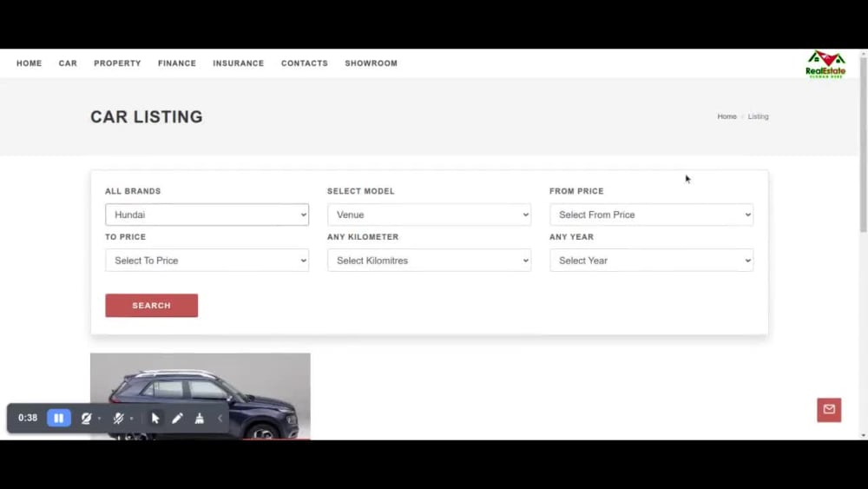Click the TO PRICE label

(x=126, y=237)
